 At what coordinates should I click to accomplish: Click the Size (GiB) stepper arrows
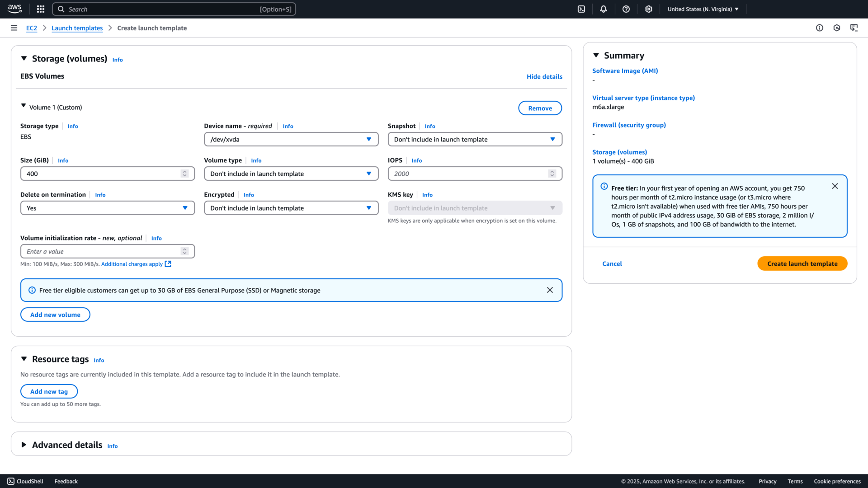pyautogui.click(x=184, y=174)
